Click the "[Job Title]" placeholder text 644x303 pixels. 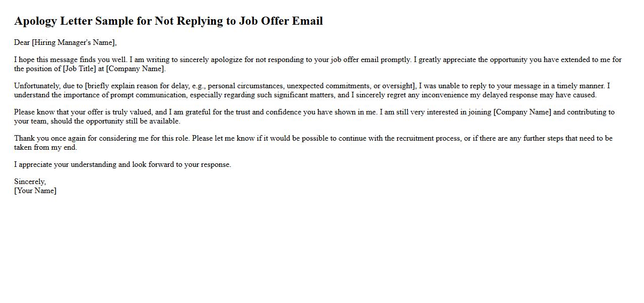coord(83,69)
